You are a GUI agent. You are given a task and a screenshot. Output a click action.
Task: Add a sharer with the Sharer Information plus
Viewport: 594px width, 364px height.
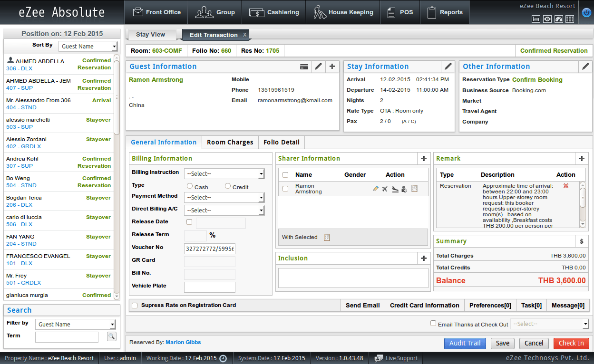click(x=424, y=159)
